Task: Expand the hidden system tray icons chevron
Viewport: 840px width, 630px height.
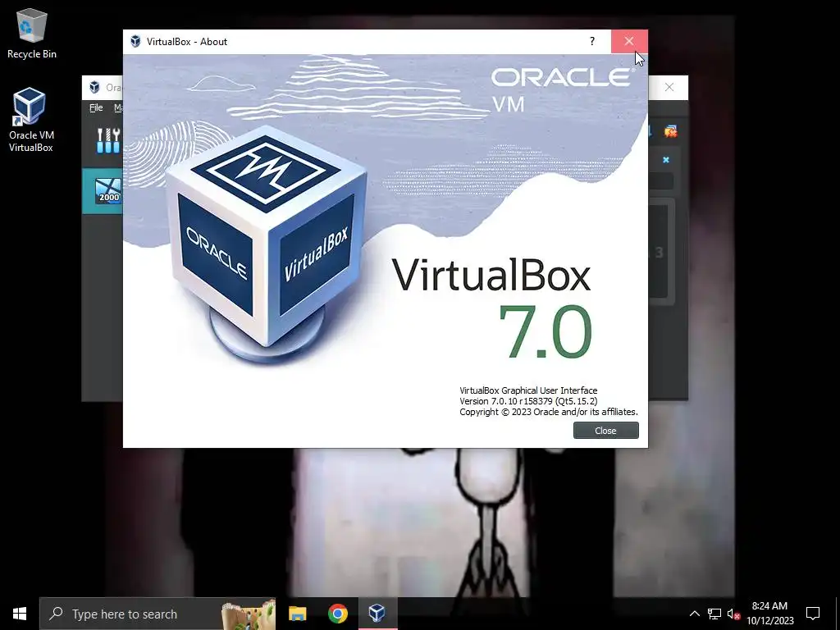Action: tap(694, 614)
